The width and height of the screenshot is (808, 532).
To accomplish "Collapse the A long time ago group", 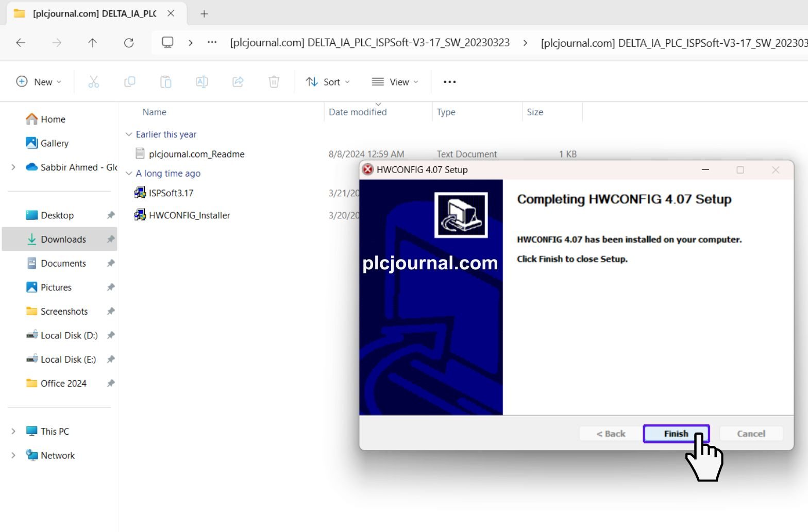I will pos(129,174).
